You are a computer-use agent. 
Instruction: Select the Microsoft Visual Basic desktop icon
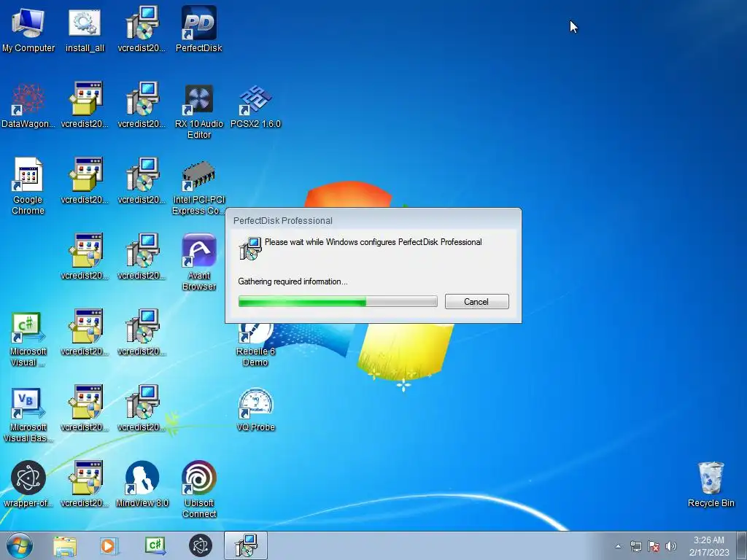tap(28, 414)
